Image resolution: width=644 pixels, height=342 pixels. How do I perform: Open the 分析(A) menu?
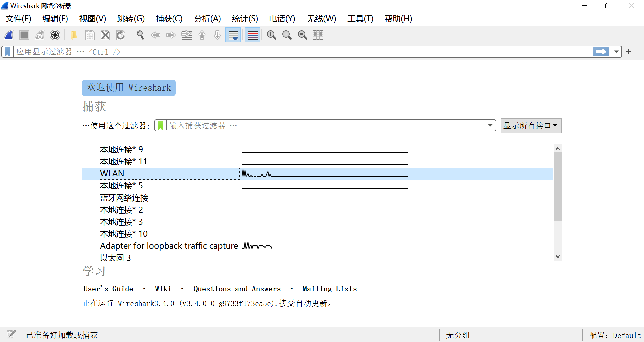(x=208, y=19)
